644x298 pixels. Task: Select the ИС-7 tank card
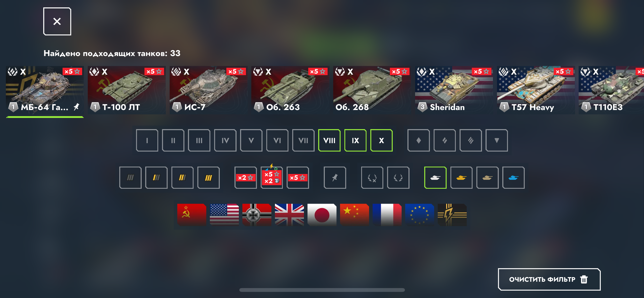coord(209,90)
